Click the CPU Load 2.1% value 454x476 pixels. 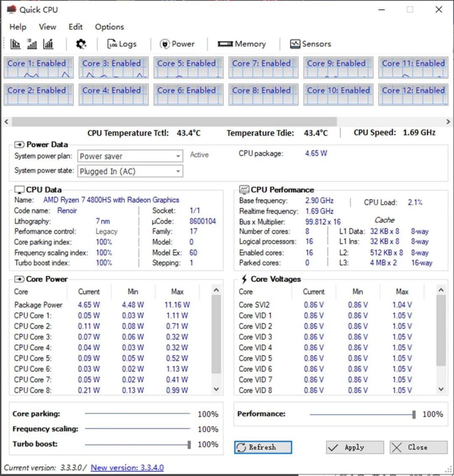click(x=415, y=202)
